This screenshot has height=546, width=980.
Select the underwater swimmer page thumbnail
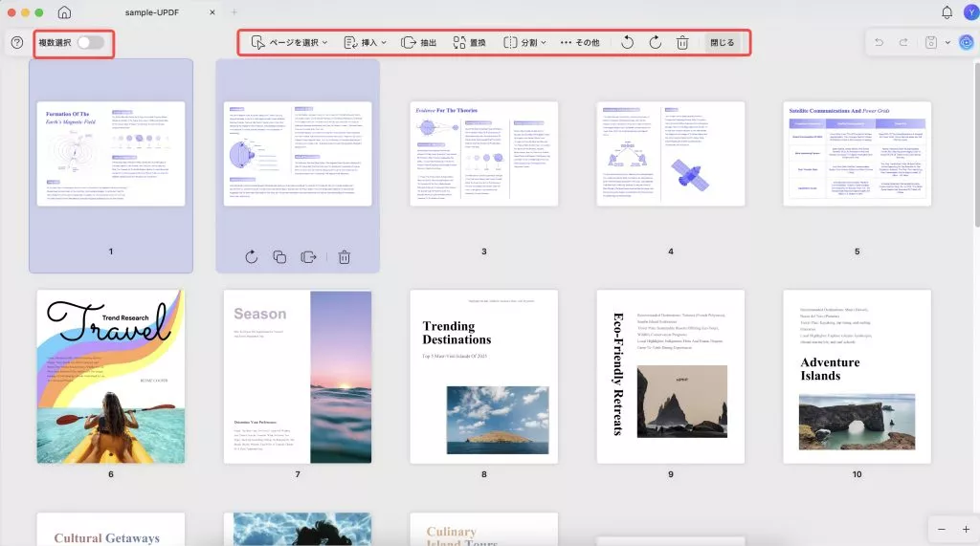coord(298,530)
